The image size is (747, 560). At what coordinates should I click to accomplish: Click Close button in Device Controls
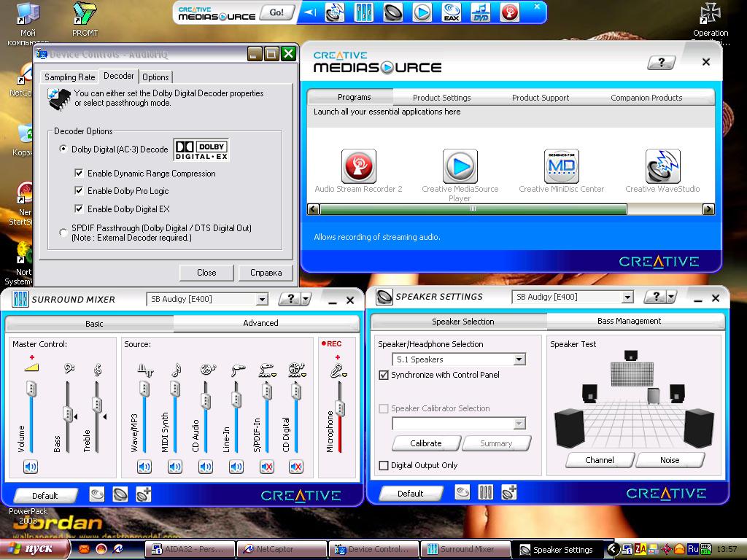pyautogui.click(x=206, y=273)
